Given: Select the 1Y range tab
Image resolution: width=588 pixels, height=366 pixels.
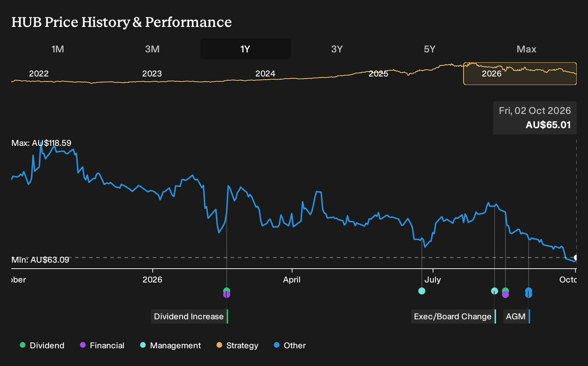Looking at the screenshot, I should 246,49.
